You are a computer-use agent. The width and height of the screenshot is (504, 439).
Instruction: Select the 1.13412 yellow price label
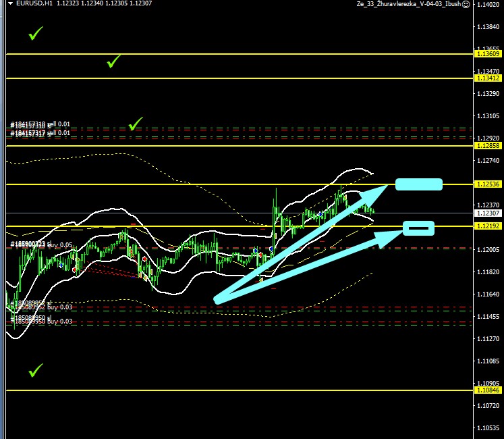[x=488, y=78]
